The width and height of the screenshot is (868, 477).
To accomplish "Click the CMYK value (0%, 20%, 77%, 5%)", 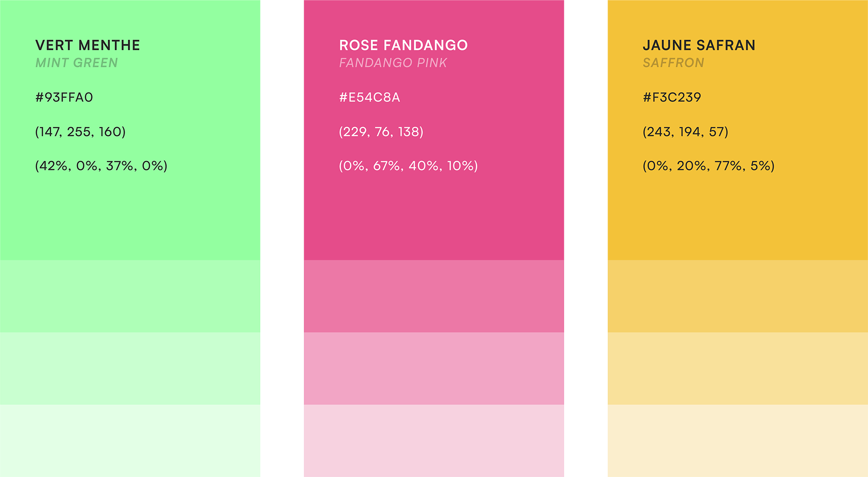I will coord(708,166).
